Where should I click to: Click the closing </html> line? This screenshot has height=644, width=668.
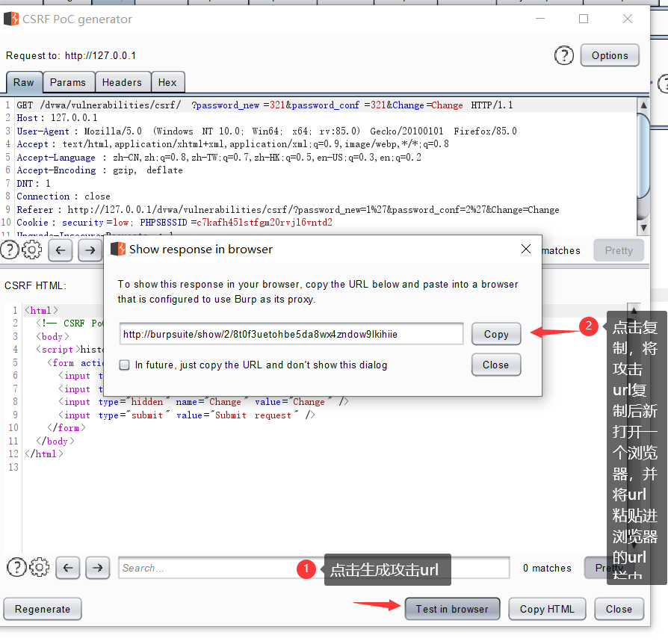(44, 454)
